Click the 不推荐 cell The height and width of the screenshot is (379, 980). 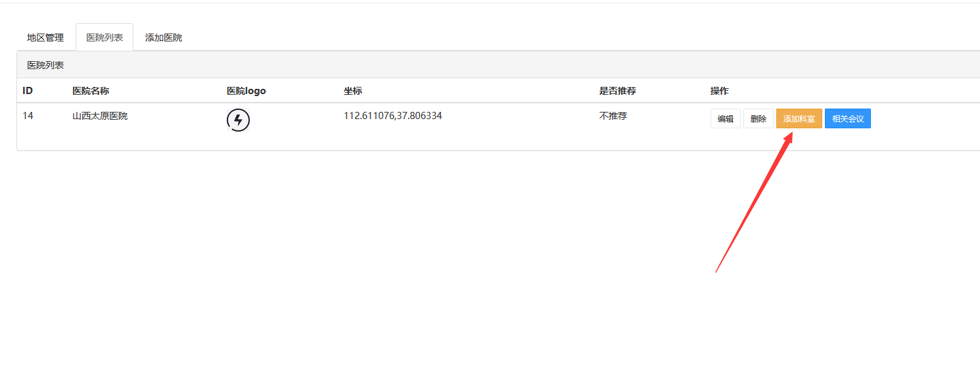(x=613, y=116)
